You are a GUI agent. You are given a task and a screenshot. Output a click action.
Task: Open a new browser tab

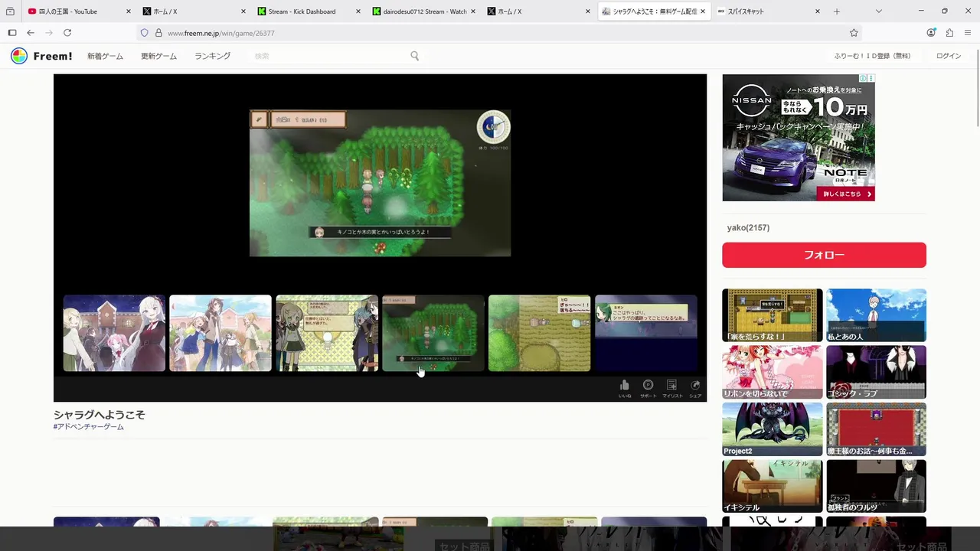point(837,11)
